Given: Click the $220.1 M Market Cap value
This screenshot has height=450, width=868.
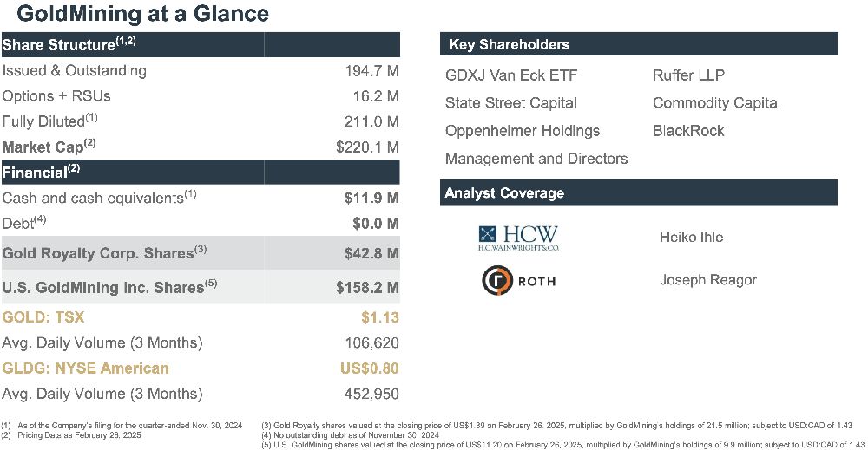Looking at the screenshot, I should 367,147.
